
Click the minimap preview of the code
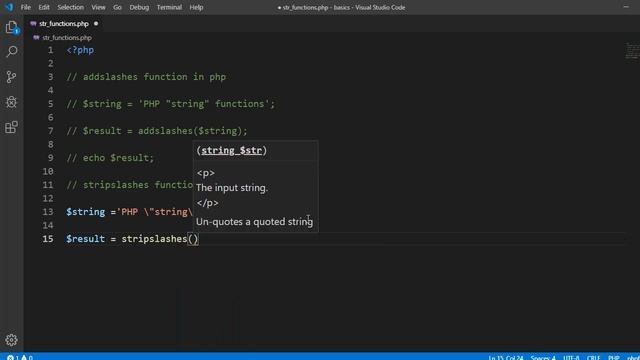tap(632, 51)
